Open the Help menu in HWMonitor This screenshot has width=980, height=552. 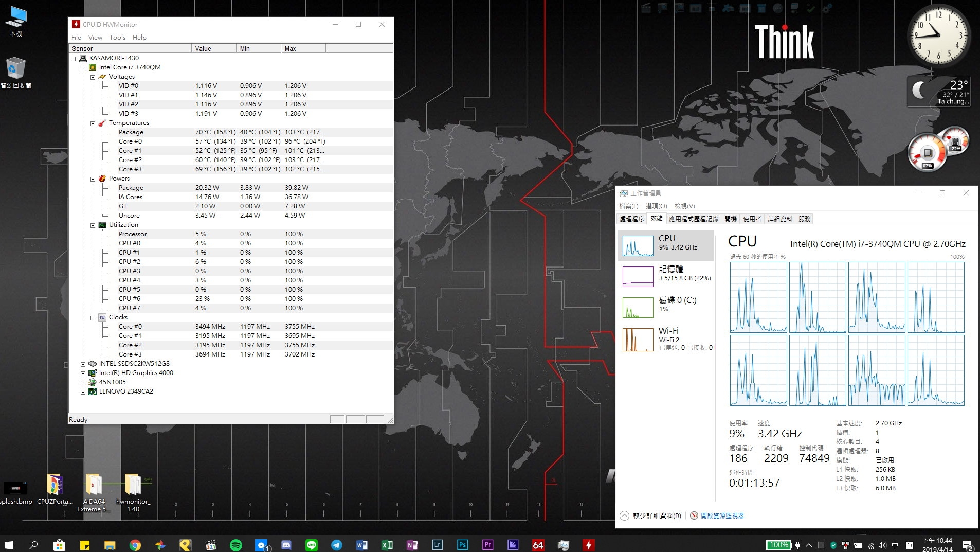pyautogui.click(x=139, y=37)
